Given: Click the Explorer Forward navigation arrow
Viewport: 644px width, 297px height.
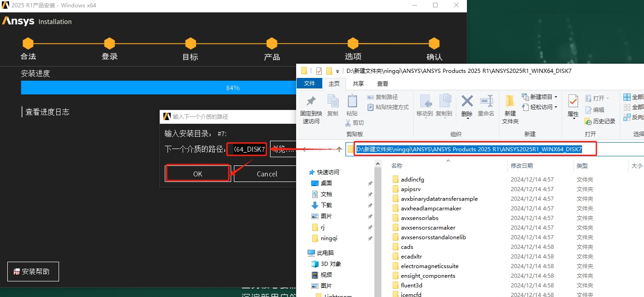Looking at the screenshot, I should (x=319, y=149).
